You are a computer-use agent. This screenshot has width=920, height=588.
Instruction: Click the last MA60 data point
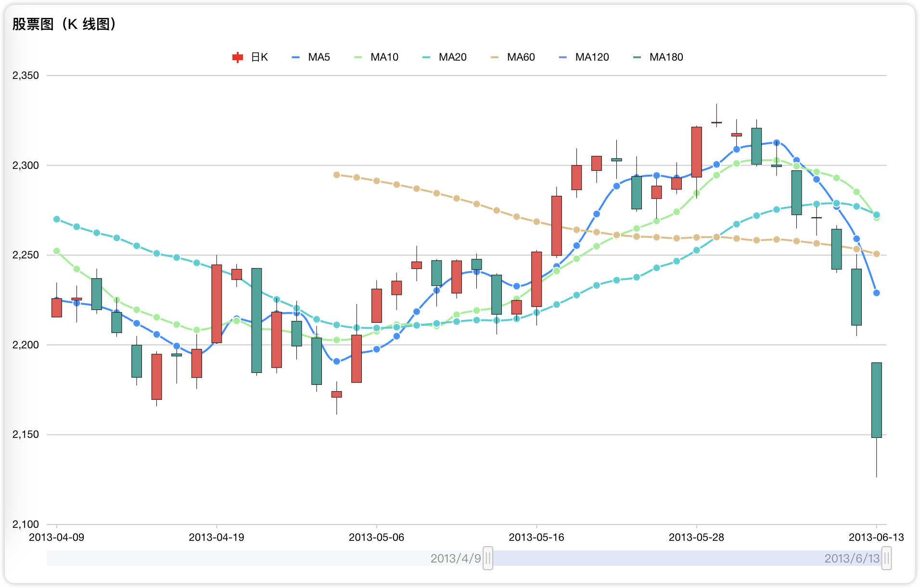pyautogui.click(x=877, y=254)
